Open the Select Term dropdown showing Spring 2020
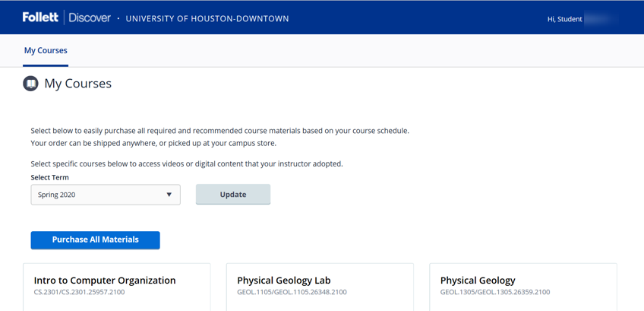This screenshot has width=644, height=311. [106, 195]
